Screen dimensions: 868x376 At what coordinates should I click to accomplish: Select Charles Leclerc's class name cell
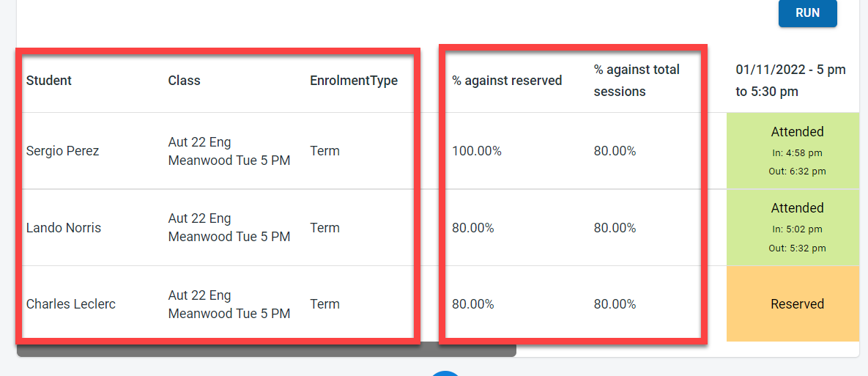[229, 304]
